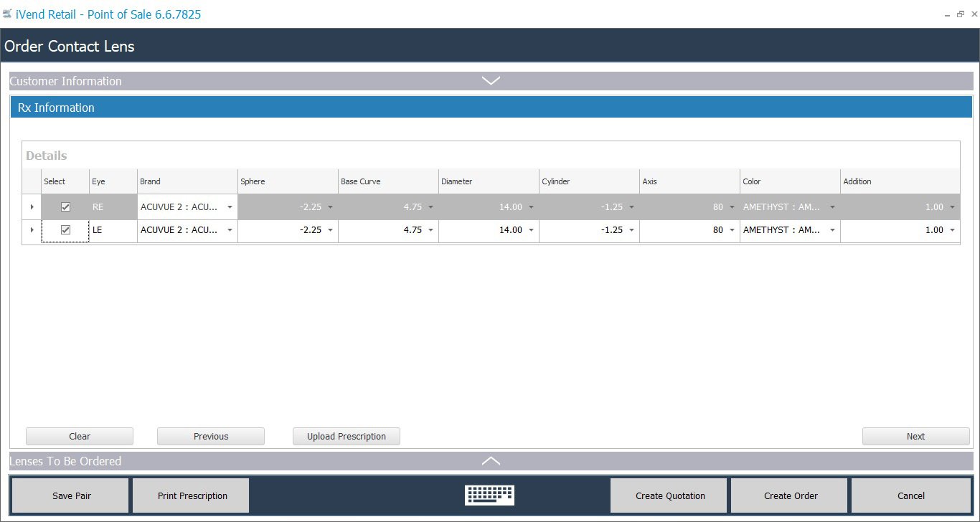Expand the Lenses To Be Ordered section
This screenshot has height=522, width=980.
point(491,461)
